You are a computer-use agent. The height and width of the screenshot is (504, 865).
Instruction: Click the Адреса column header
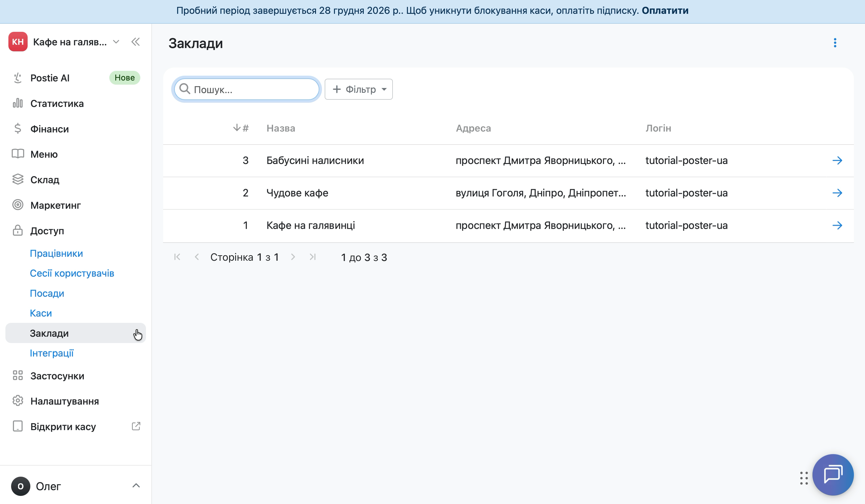473,128
